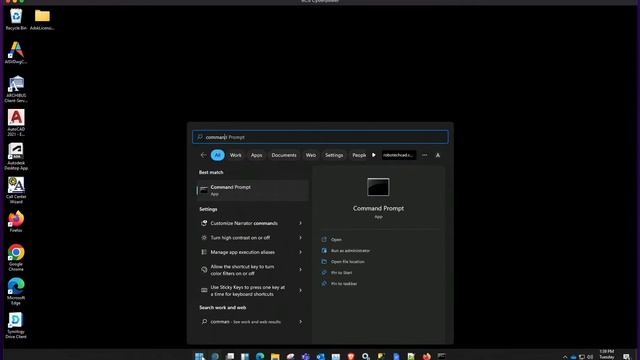Screen dimensions: 640x360
Task: Switch to the Documents filter tab
Action: click(284, 155)
